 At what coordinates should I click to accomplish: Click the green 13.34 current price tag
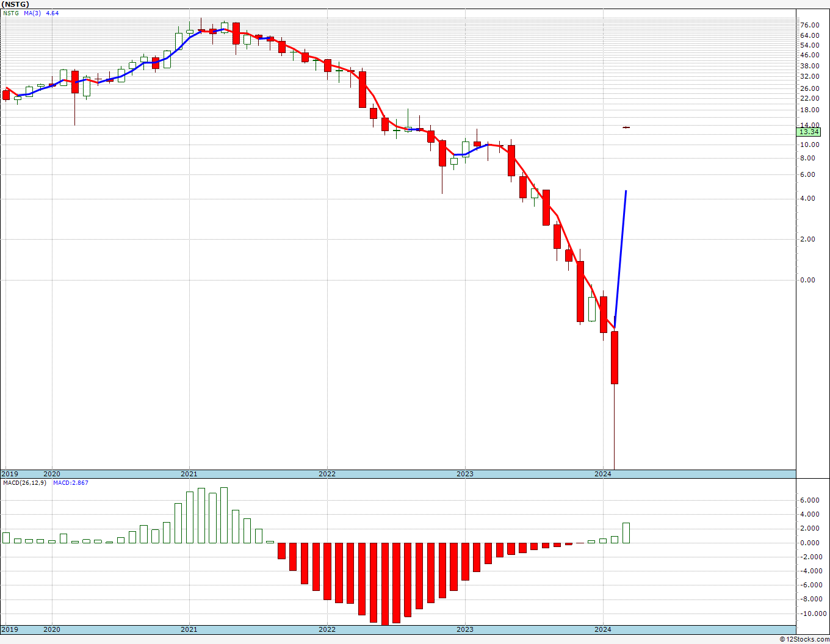809,132
